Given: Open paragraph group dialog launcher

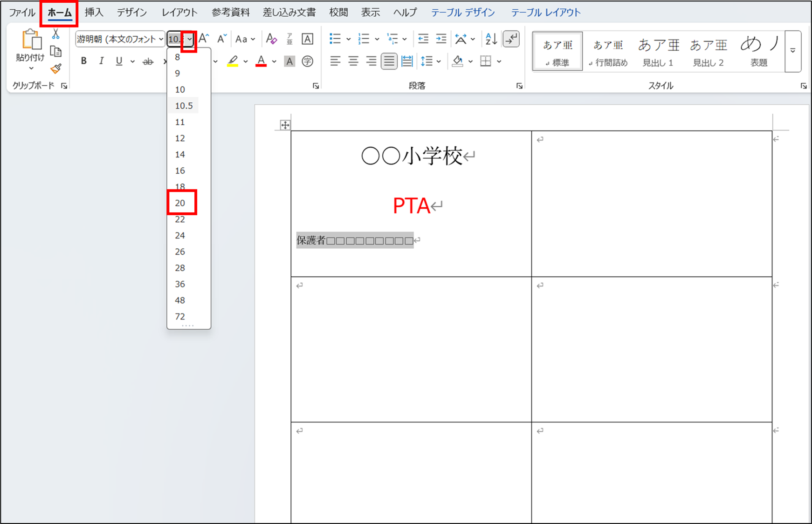Looking at the screenshot, I should pos(519,86).
